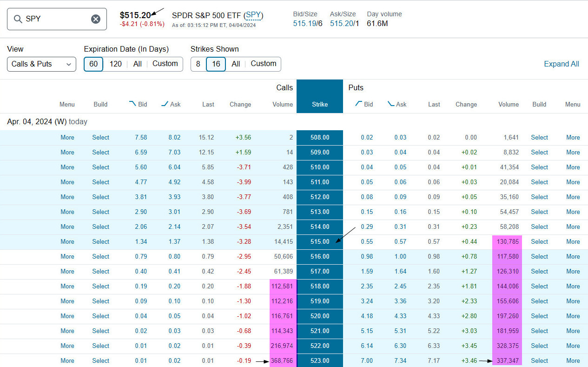Click the top ask price 515.20
588x367 pixels.
[x=341, y=23]
